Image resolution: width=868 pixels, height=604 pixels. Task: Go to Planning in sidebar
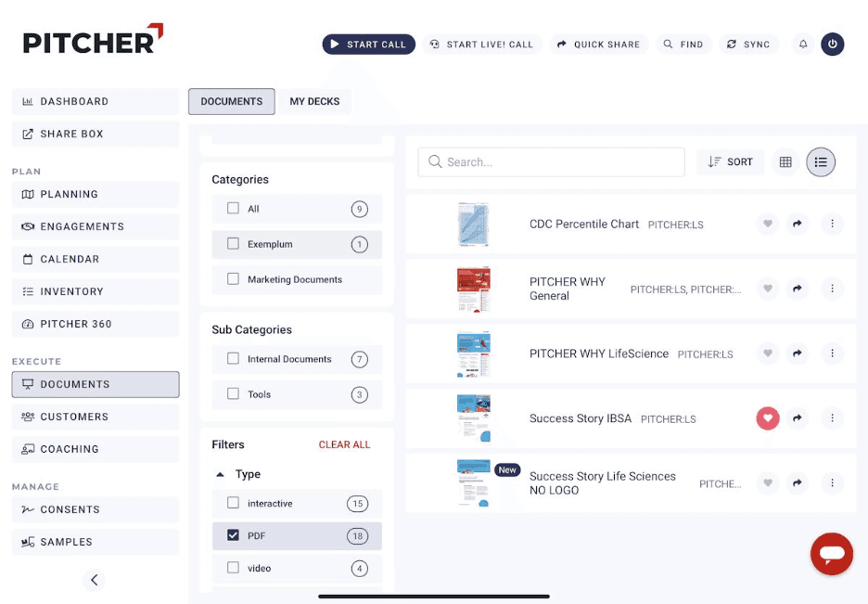click(96, 194)
